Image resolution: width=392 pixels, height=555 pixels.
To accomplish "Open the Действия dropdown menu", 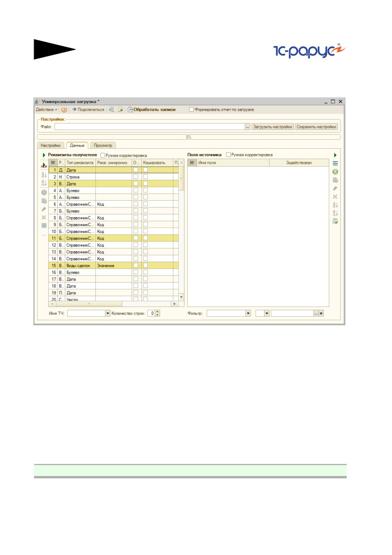I will point(47,109).
